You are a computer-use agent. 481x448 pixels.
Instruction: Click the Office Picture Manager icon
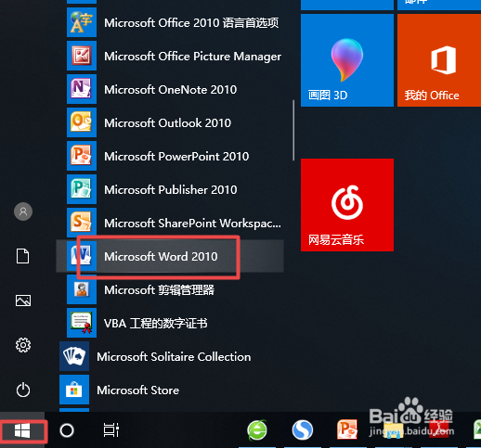click(x=82, y=56)
